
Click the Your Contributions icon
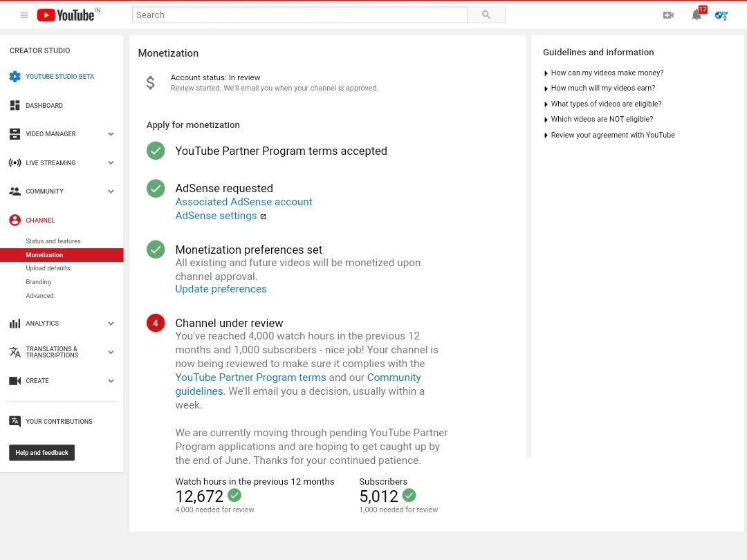[15, 422]
